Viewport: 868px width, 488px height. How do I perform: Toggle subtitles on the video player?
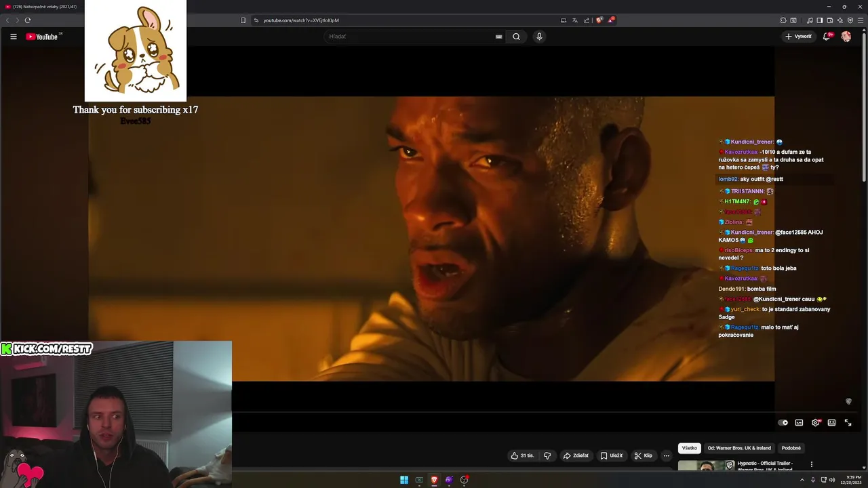pyautogui.click(x=799, y=422)
